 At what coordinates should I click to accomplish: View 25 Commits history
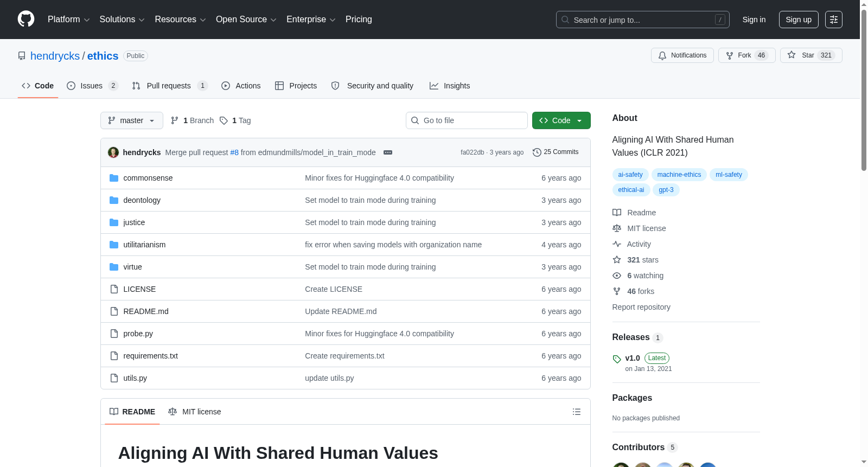pyautogui.click(x=556, y=152)
